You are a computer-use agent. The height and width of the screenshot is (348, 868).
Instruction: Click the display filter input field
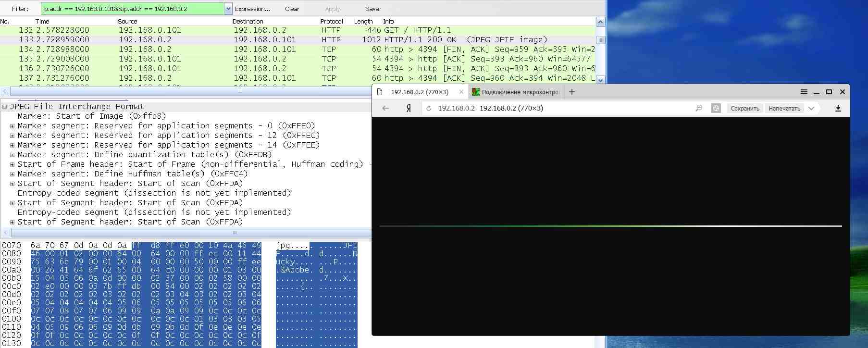(132, 9)
